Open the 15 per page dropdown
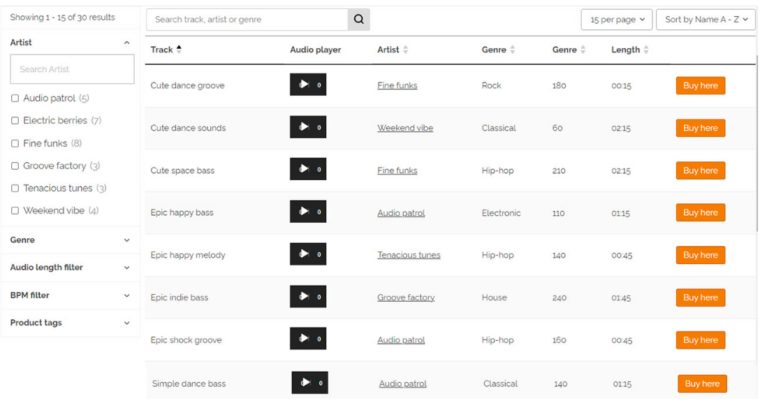The height and width of the screenshot is (410, 760). 617,19
